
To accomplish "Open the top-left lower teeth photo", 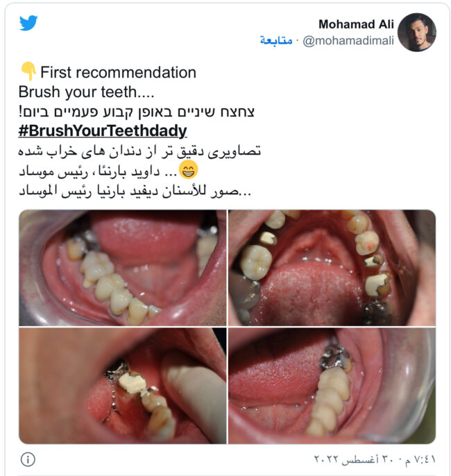I will click(x=123, y=268).
